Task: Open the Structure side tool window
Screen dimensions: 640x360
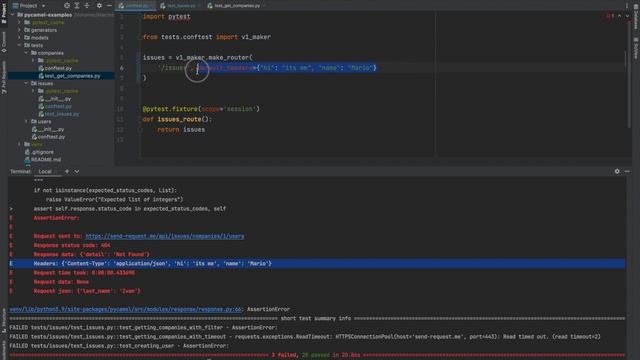Action: click(x=4, y=320)
